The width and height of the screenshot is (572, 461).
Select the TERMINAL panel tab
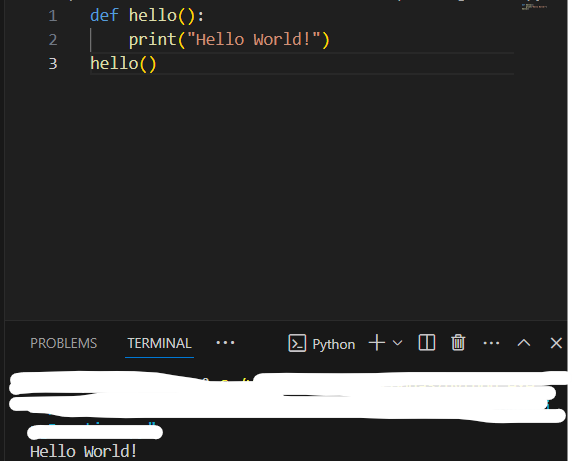click(159, 343)
